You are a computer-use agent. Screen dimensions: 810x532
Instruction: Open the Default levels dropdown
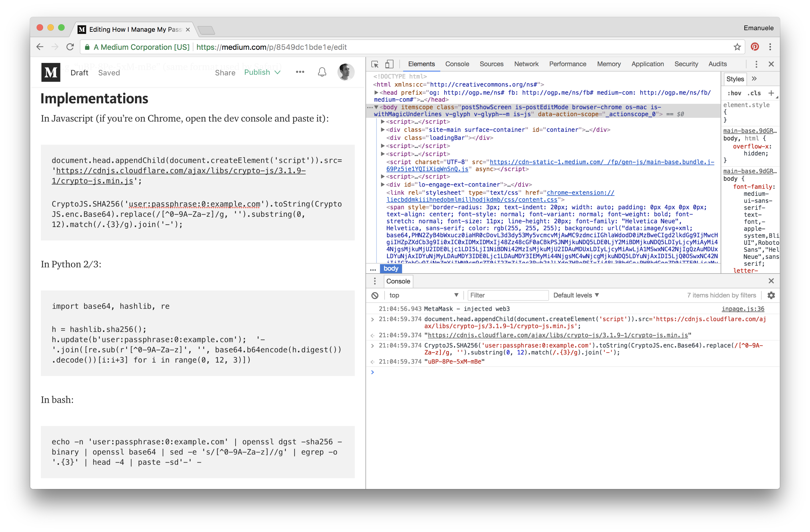tap(576, 296)
